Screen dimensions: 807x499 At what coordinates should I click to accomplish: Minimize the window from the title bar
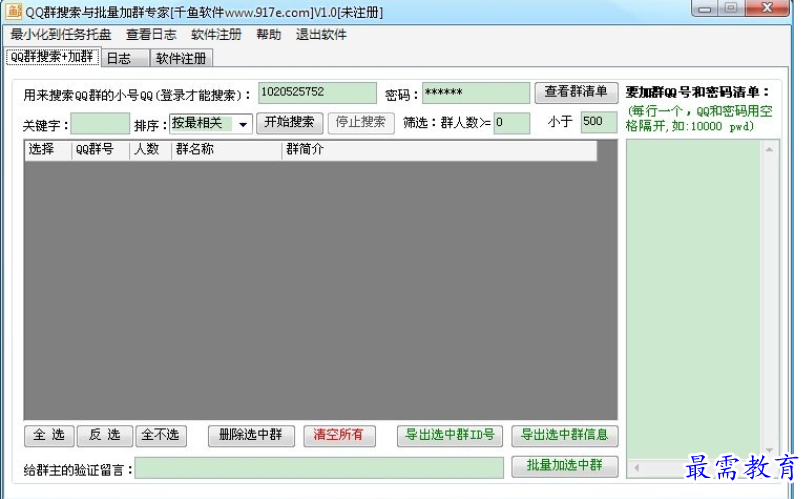[705, 8]
